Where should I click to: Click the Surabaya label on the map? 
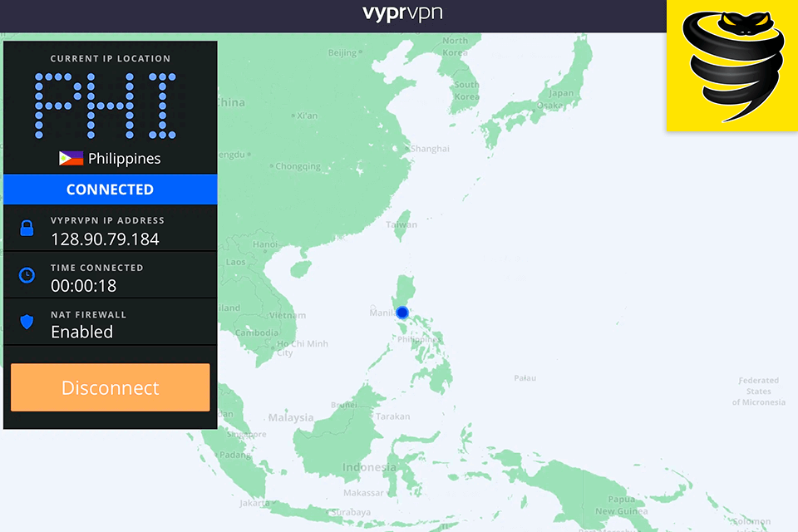pyautogui.click(x=351, y=512)
